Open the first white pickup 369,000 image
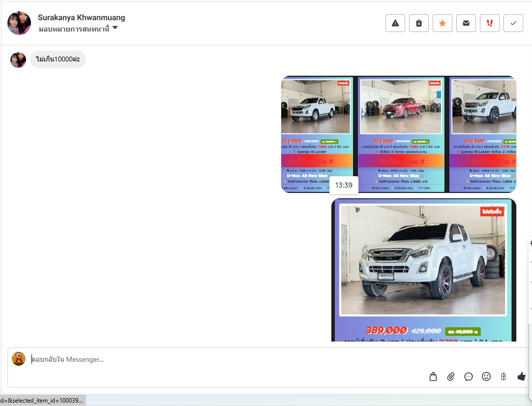This screenshot has height=406, width=532. [x=316, y=134]
